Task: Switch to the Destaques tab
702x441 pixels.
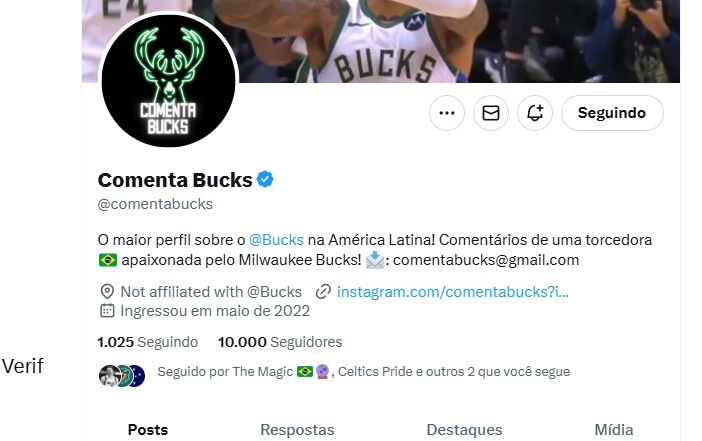Action: point(464,430)
